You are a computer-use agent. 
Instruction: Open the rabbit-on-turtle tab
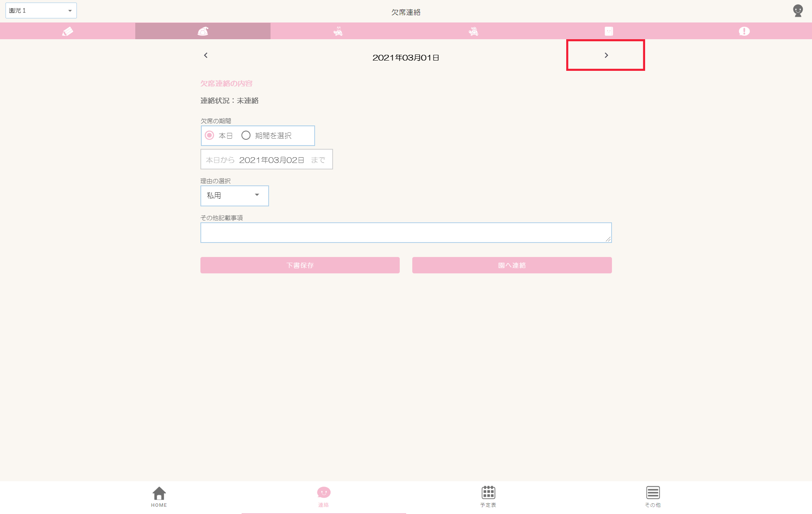pyautogui.click(x=338, y=31)
